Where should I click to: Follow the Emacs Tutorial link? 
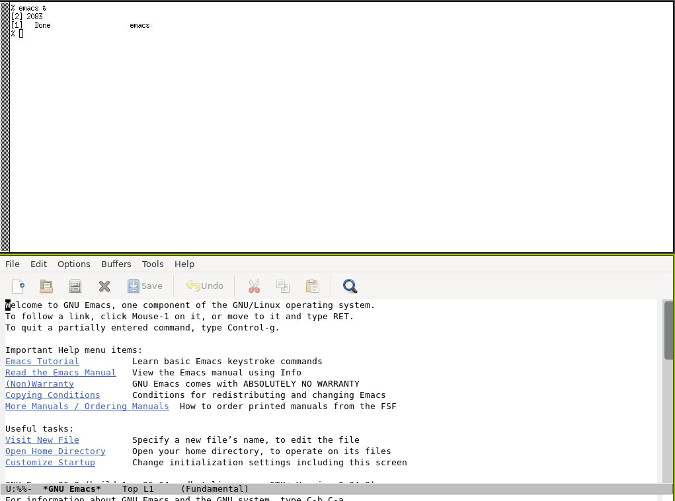pos(42,361)
